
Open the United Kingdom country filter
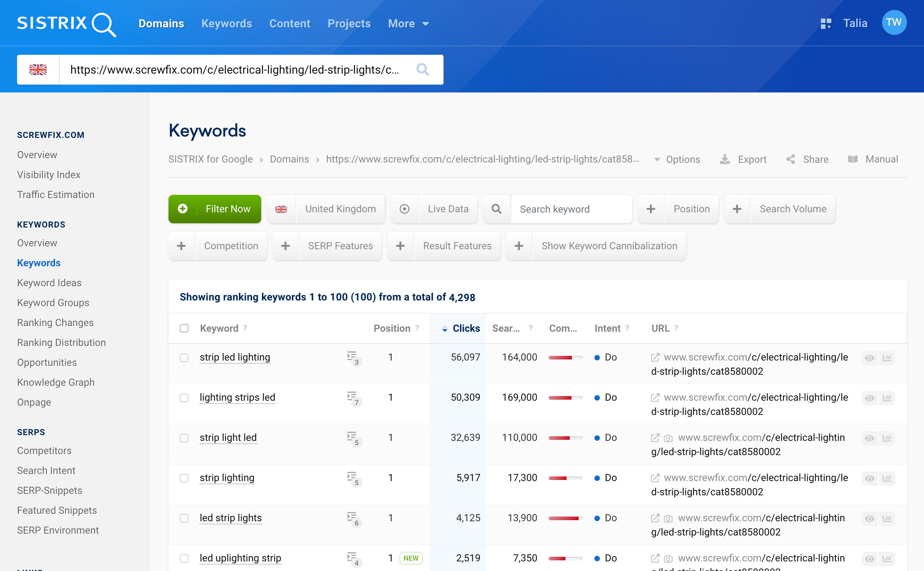(326, 209)
